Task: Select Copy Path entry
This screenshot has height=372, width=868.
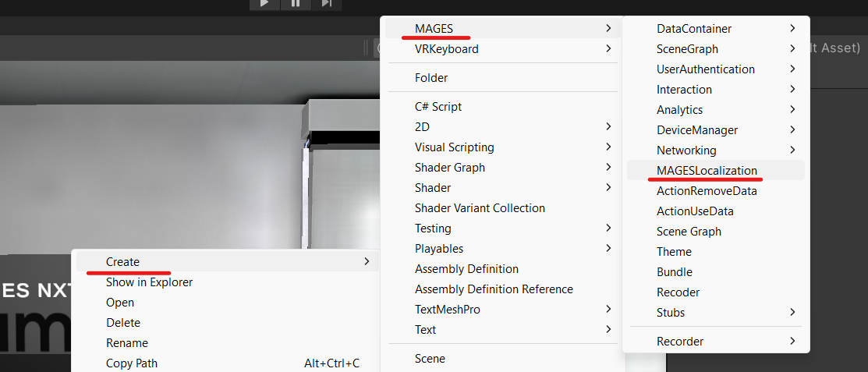Action: click(x=227, y=363)
